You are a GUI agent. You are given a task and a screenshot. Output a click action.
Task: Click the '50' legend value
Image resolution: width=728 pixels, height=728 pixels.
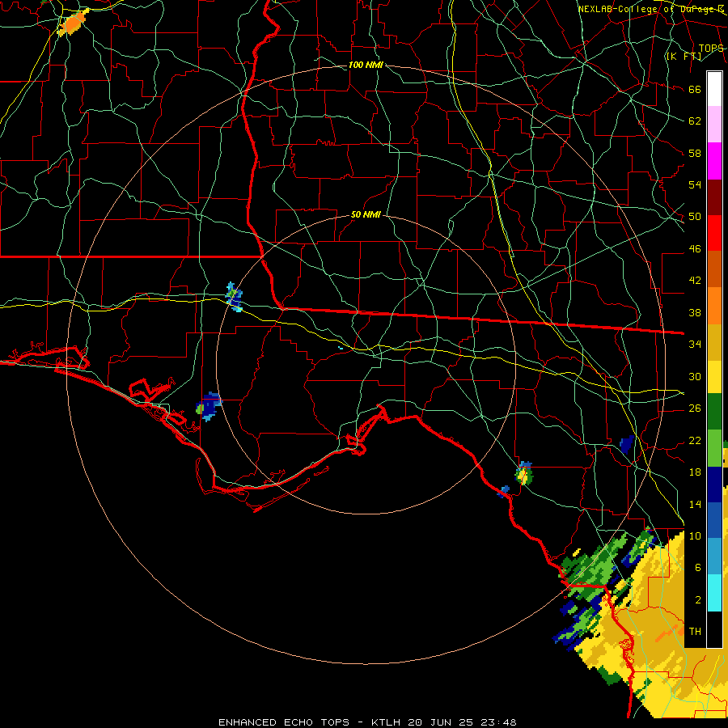tap(695, 216)
